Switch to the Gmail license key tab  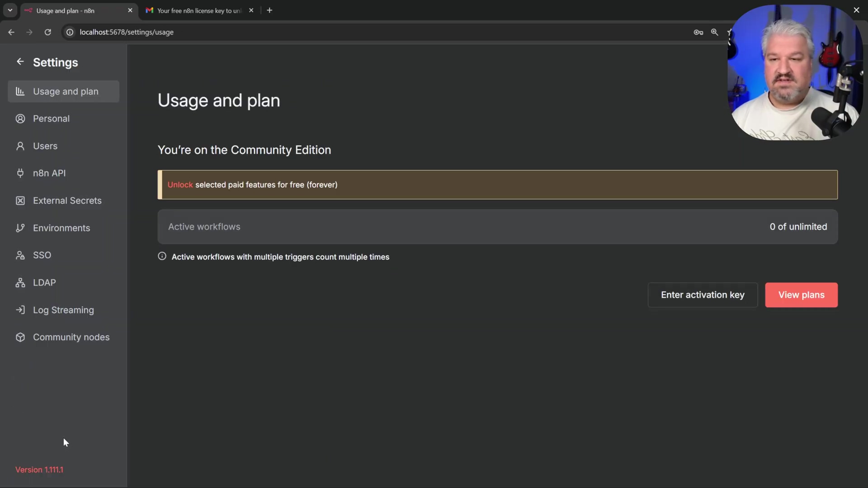click(x=199, y=10)
